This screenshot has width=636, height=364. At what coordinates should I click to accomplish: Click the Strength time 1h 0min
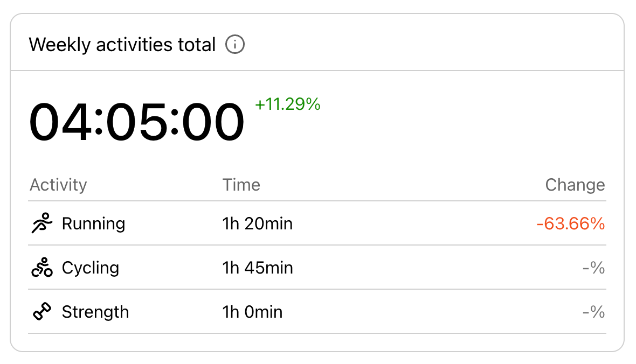click(252, 312)
